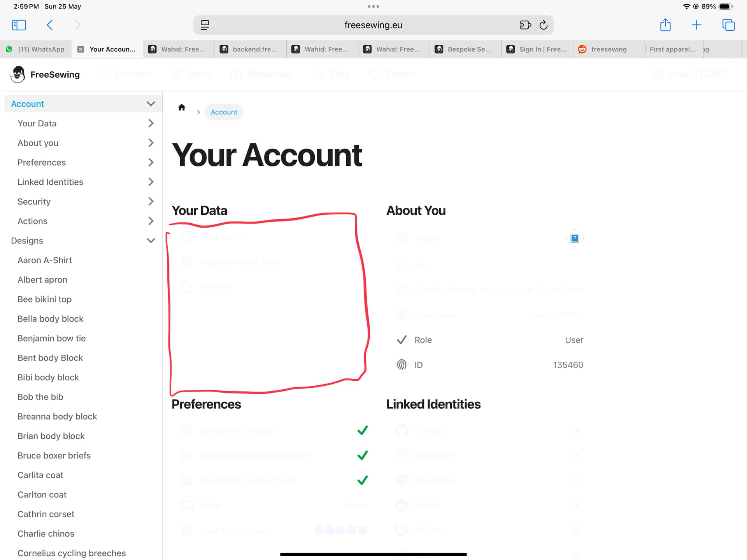The height and width of the screenshot is (560, 747).
Task: Expand the Preferences sidebar chevron
Action: 151,162
